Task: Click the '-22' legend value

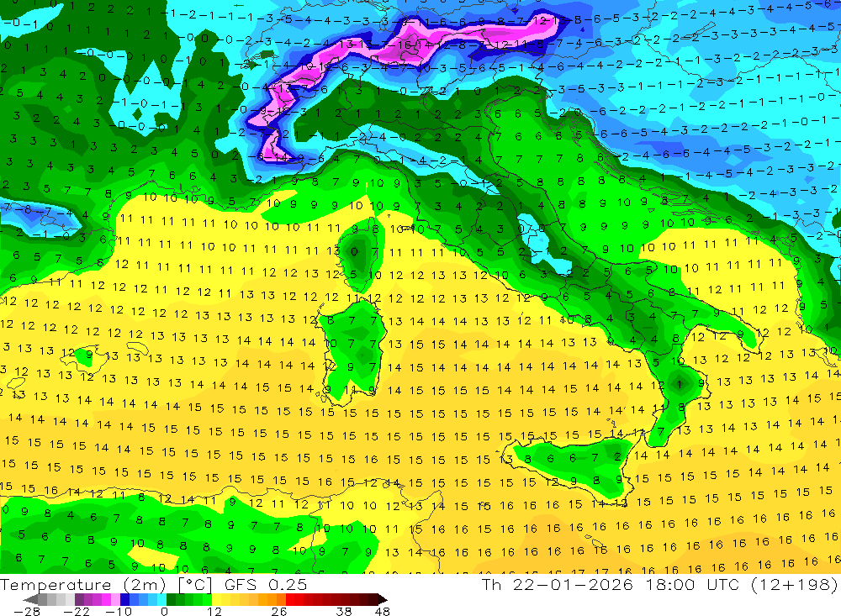Action: pos(77,611)
